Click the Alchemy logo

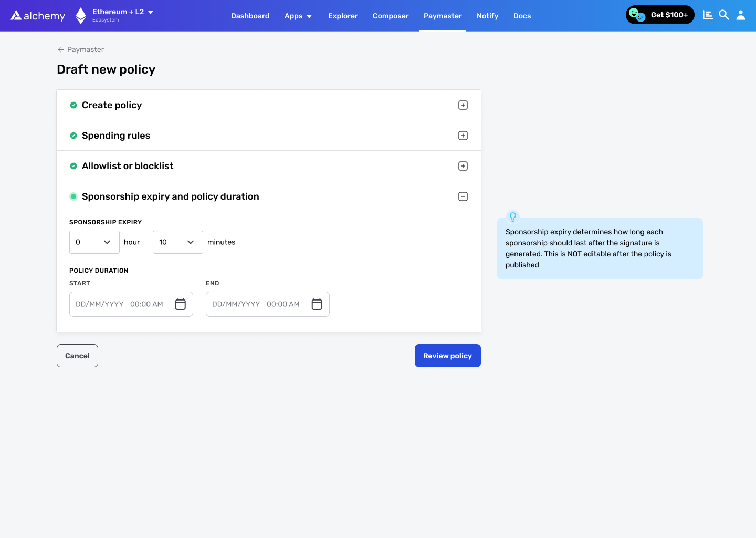38,16
